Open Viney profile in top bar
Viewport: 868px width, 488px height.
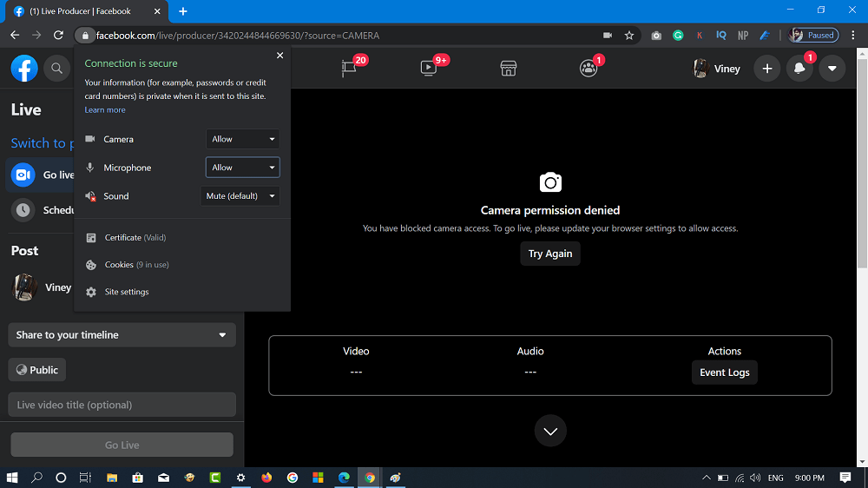point(716,68)
